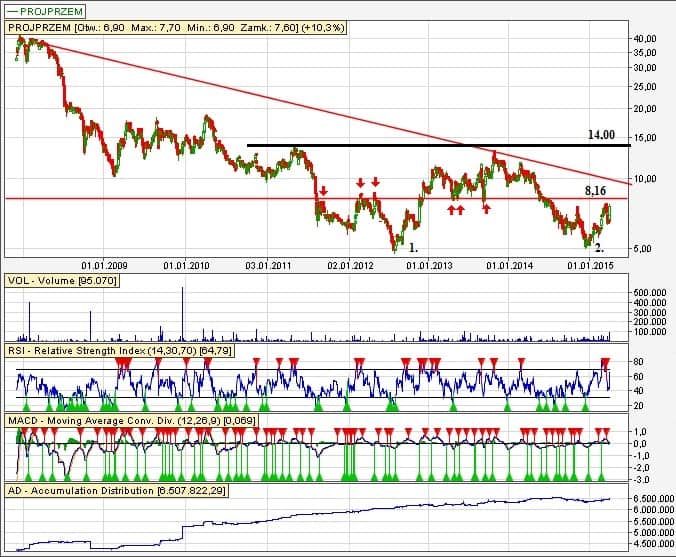
Task: Click the price chart header with Otw. 6,90
Action: click(178, 28)
